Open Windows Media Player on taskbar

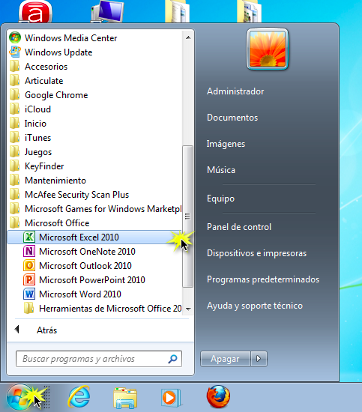click(171, 397)
